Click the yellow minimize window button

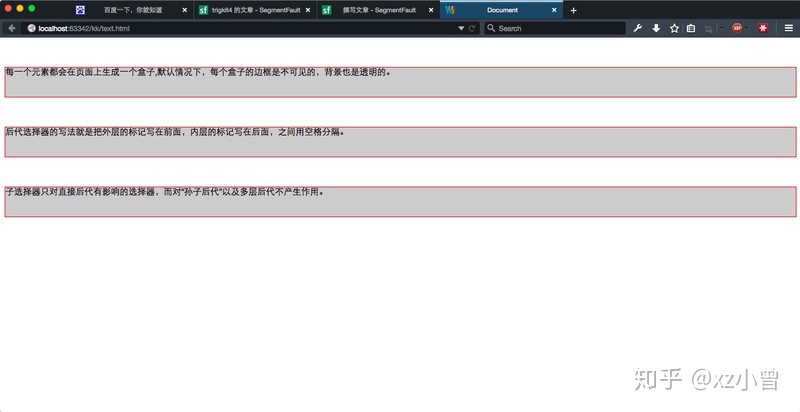coord(20,9)
